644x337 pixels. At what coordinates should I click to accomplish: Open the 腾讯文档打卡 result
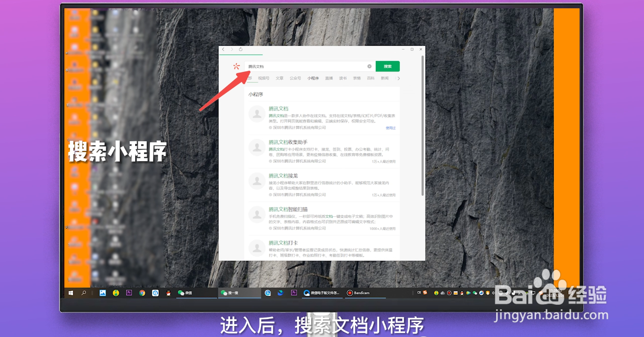tap(283, 243)
